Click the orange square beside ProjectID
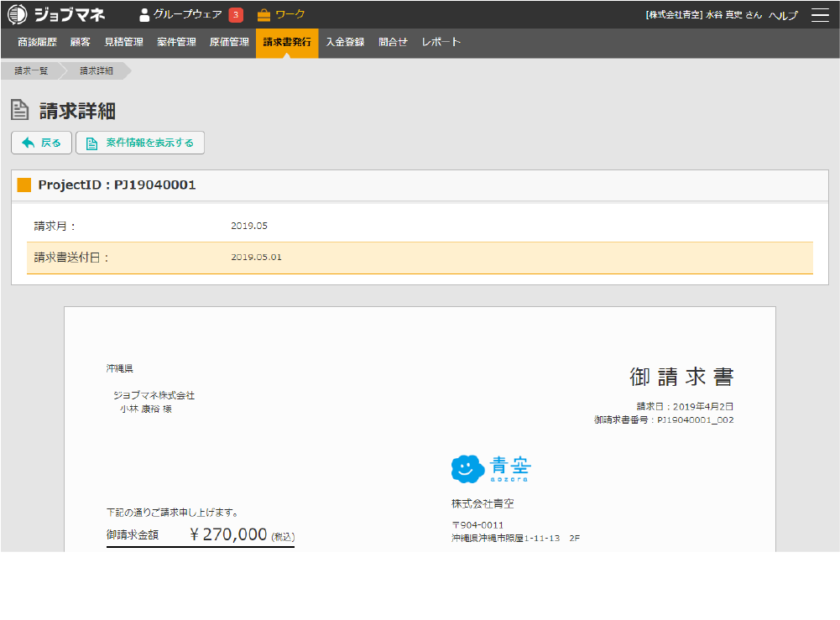The height and width of the screenshot is (620, 840). pyautogui.click(x=24, y=185)
